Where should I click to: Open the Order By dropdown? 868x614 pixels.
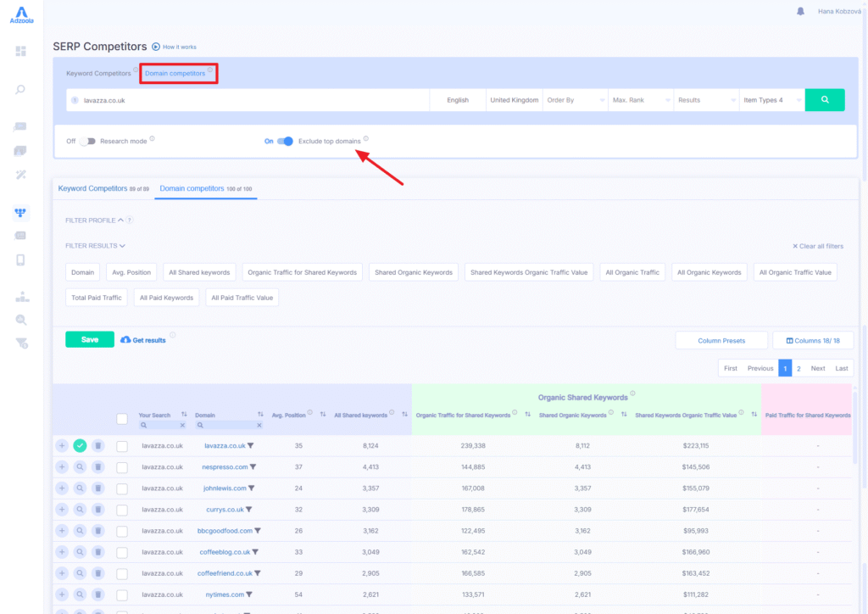[x=575, y=99]
